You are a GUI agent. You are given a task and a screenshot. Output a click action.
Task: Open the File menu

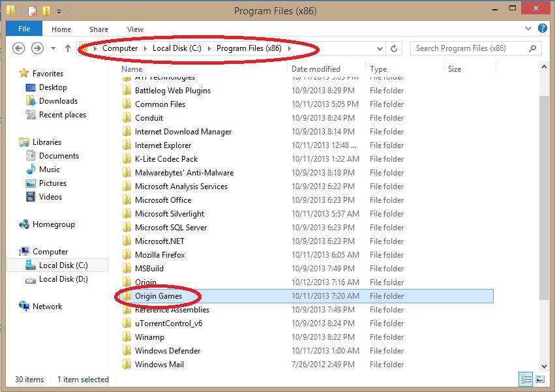[x=24, y=29]
